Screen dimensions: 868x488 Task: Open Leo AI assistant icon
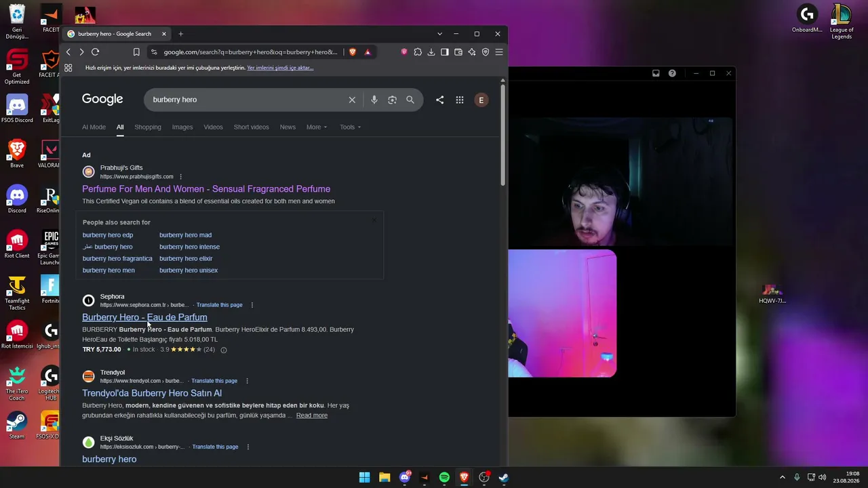click(x=472, y=52)
